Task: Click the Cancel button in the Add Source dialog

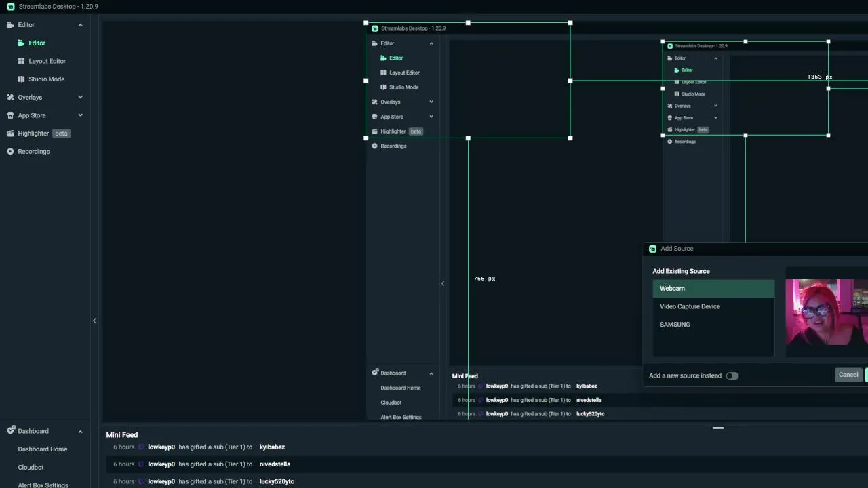Action: click(x=848, y=375)
